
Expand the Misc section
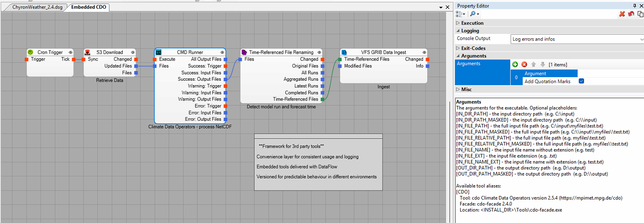click(458, 90)
